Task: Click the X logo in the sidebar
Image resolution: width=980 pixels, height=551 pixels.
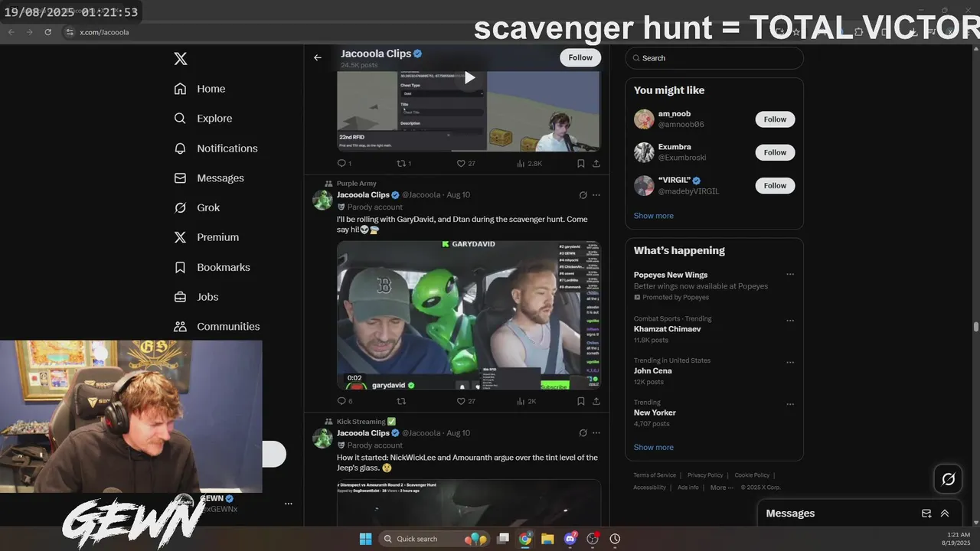Action: pyautogui.click(x=180, y=59)
